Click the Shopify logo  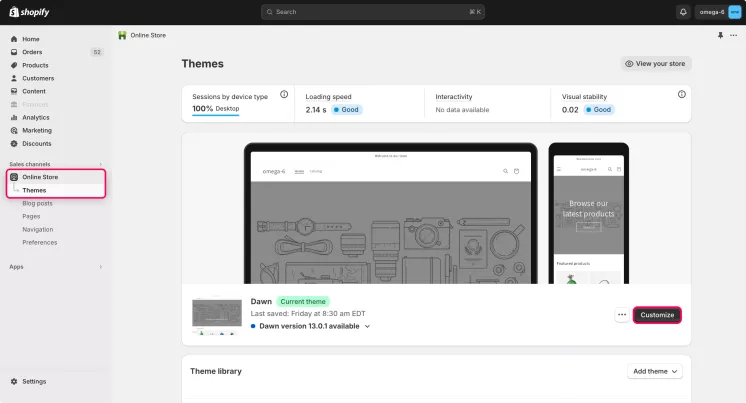(x=32, y=12)
